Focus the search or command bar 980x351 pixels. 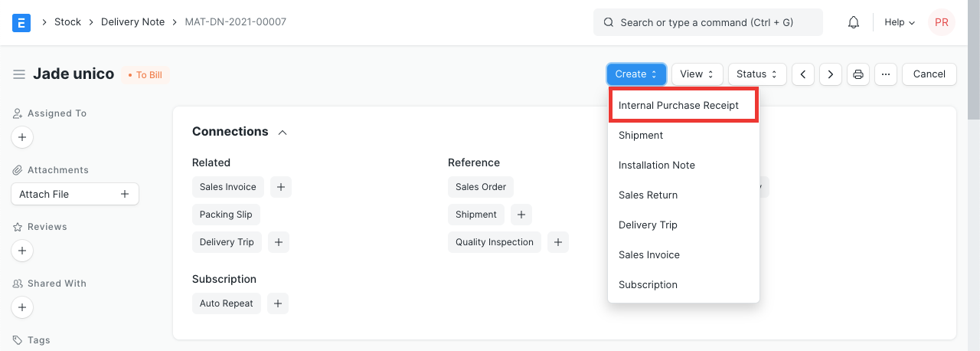(707, 22)
